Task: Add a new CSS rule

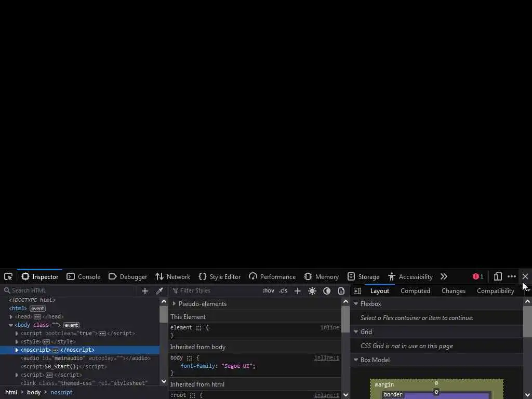Action: pos(298,291)
